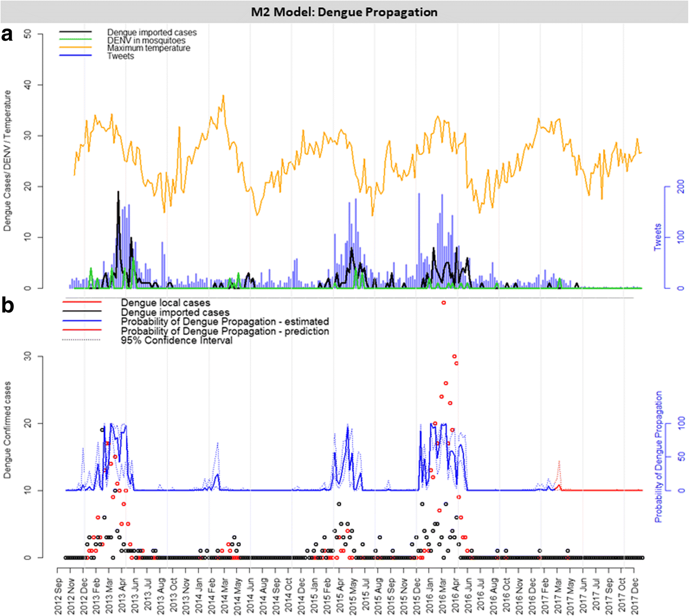Click x-axis label "2014 Dec"

click(x=301, y=597)
